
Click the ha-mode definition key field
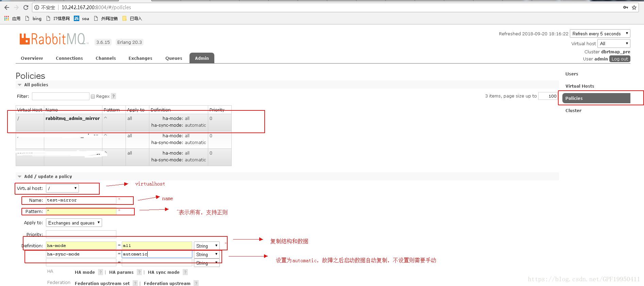pos(81,246)
